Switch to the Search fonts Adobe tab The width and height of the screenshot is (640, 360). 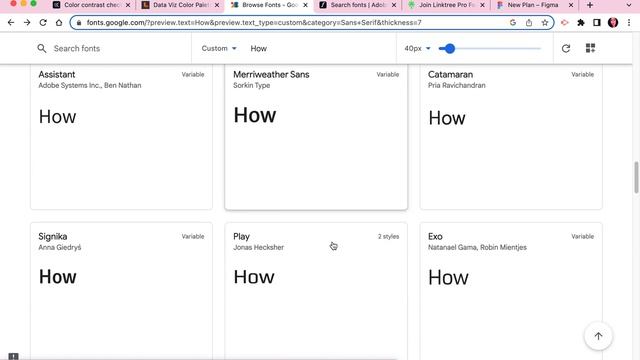(x=357, y=5)
